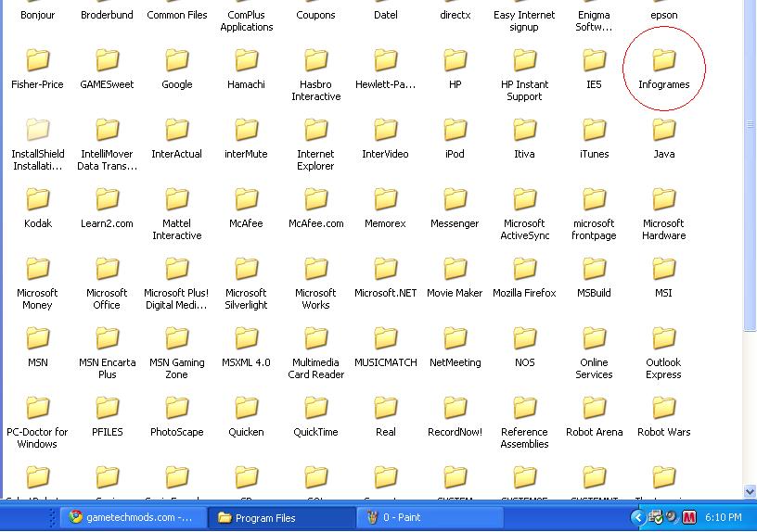Click the microsoft frontpage label
Screen dimensions: 757x532
(594, 229)
